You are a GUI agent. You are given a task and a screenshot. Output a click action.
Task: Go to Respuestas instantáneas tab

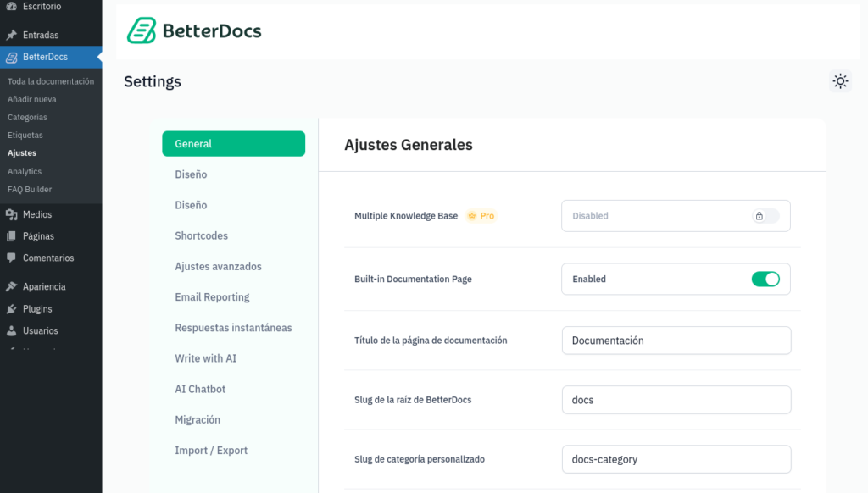233,328
